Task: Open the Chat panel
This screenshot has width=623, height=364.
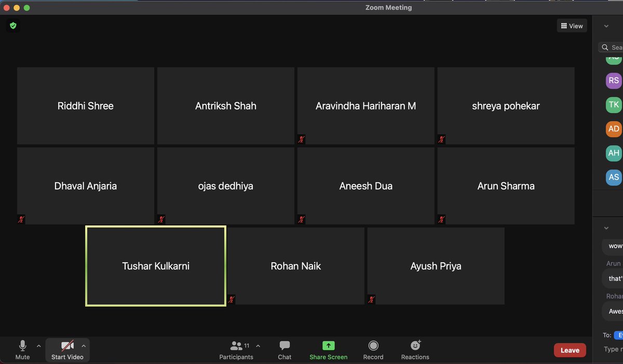Action: [285, 349]
